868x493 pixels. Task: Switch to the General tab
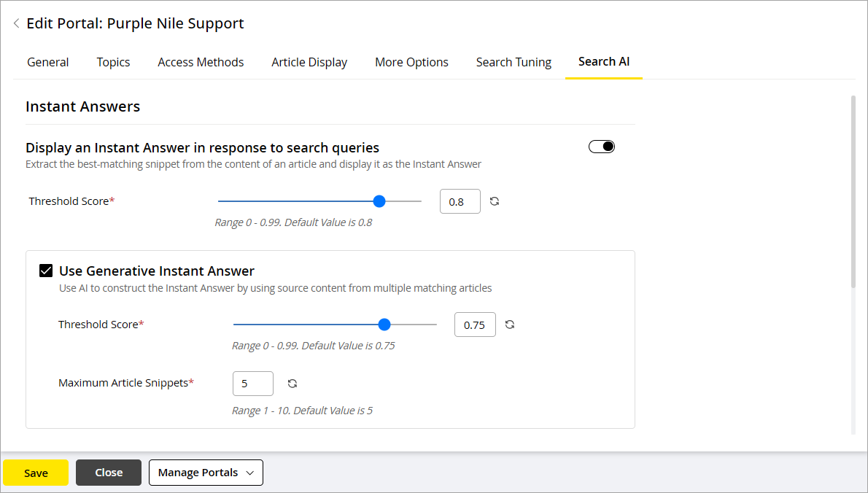pos(47,62)
